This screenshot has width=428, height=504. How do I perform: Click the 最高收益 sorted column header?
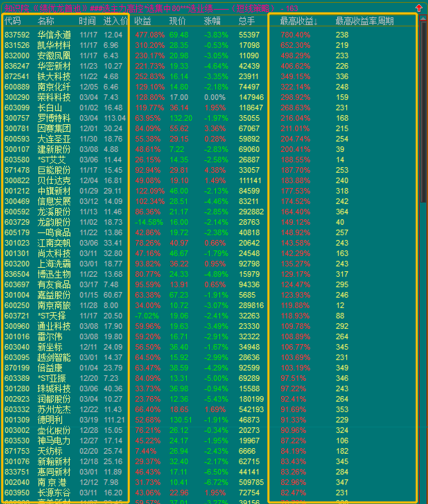[299, 21]
